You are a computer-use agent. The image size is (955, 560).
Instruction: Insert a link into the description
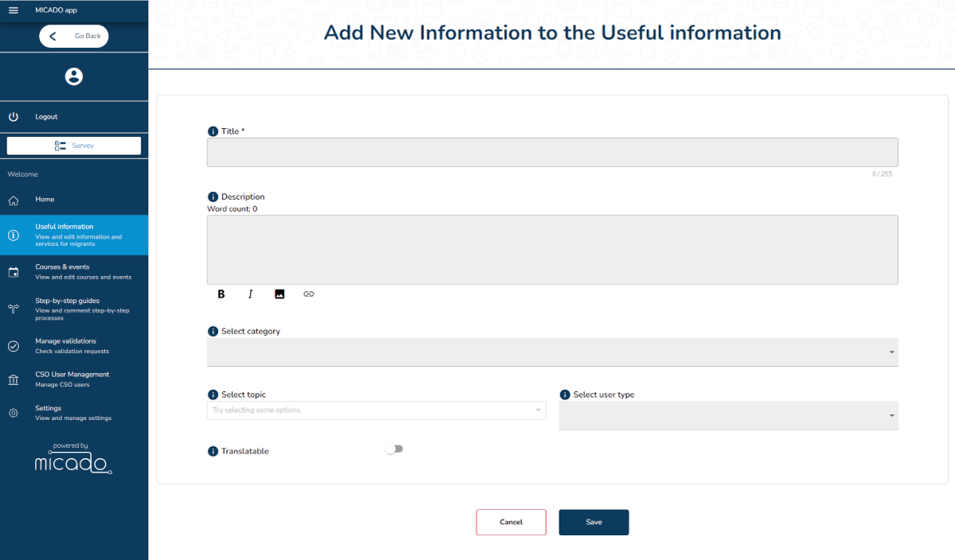[x=309, y=294]
